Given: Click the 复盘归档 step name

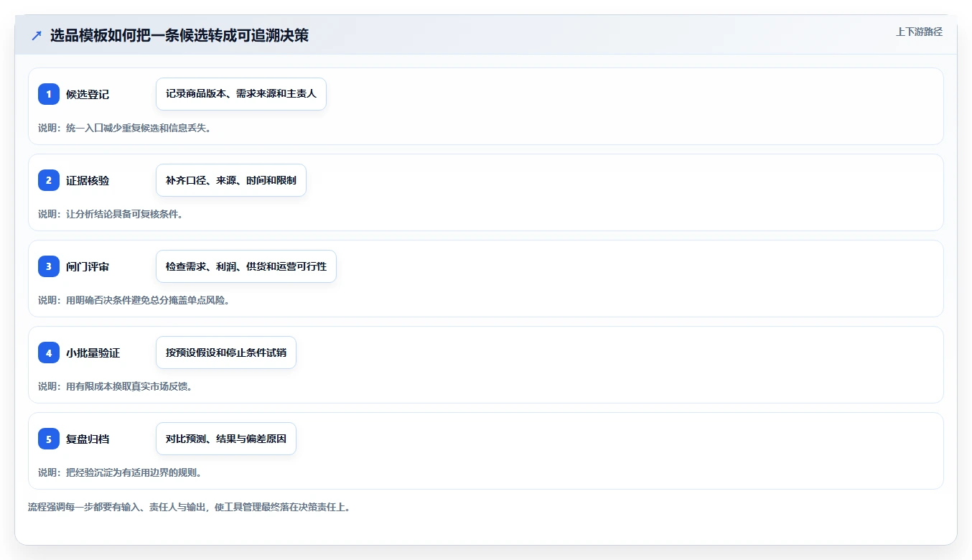Looking at the screenshot, I should pyautogui.click(x=88, y=439).
